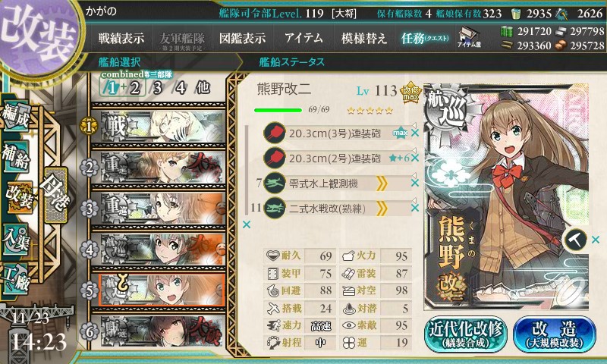Image resolution: width=607 pixels, height=364 pixels.
Task: Click the 近代化改修 modernization button
Action: (x=466, y=334)
